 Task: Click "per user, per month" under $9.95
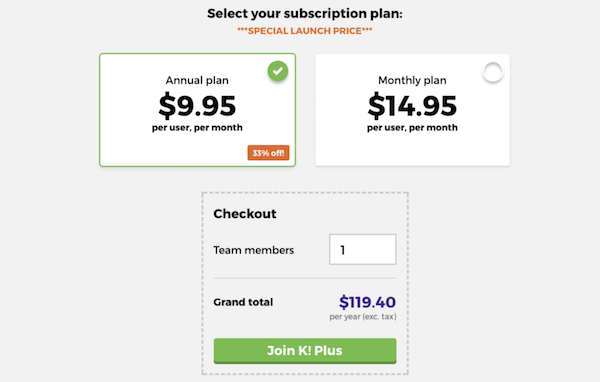coord(197,127)
